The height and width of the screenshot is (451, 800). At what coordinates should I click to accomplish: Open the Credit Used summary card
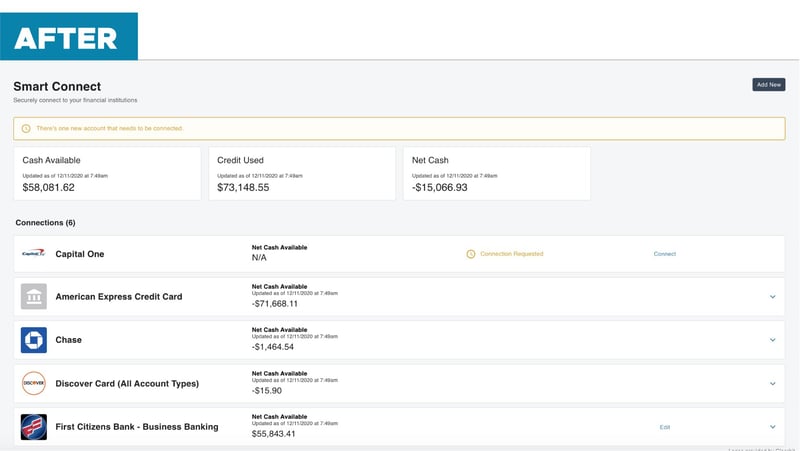(302, 173)
